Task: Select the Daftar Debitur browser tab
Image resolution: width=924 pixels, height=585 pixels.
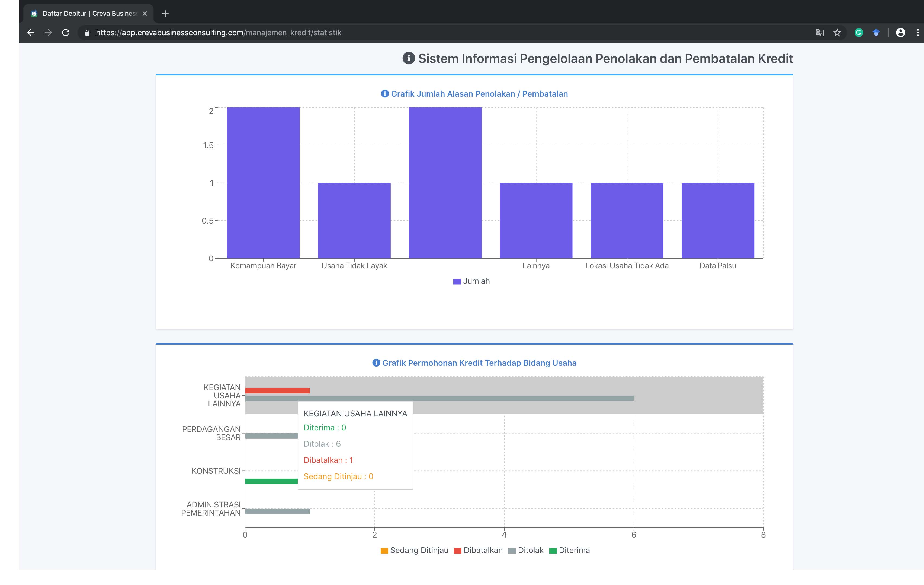Action: pos(89,14)
